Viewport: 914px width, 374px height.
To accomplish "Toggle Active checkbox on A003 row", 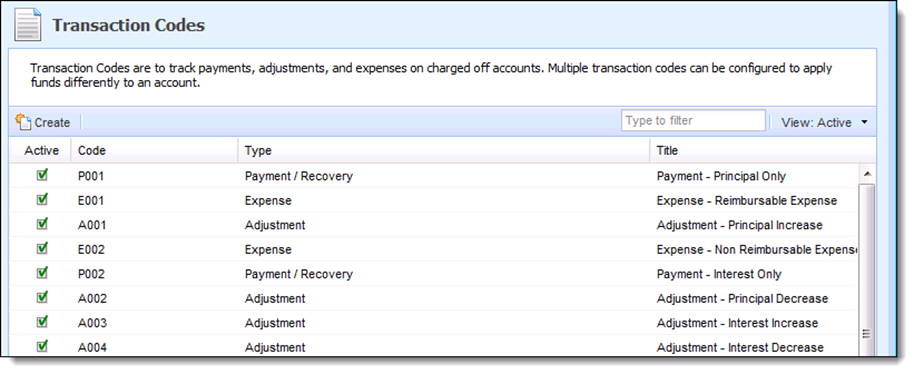I will click(x=42, y=322).
